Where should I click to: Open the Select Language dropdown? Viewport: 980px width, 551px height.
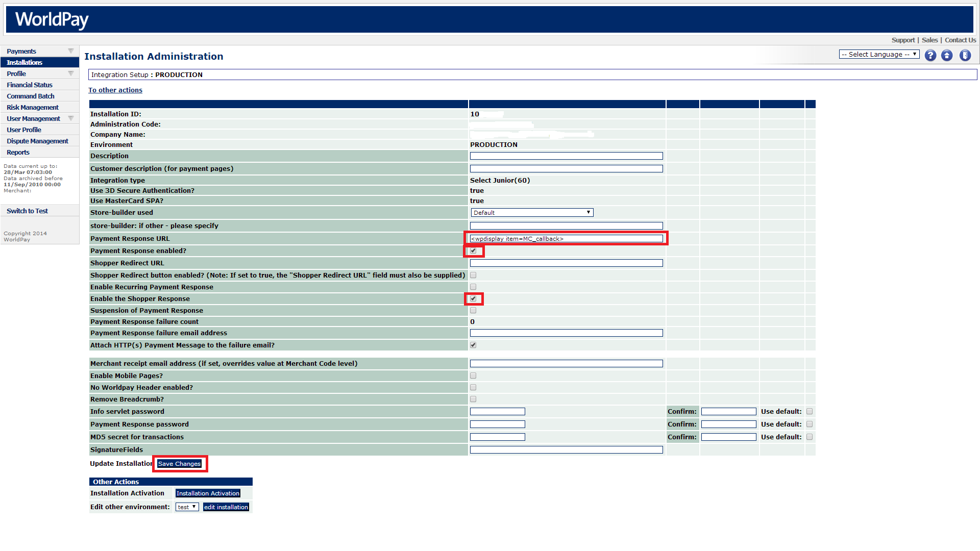879,55
